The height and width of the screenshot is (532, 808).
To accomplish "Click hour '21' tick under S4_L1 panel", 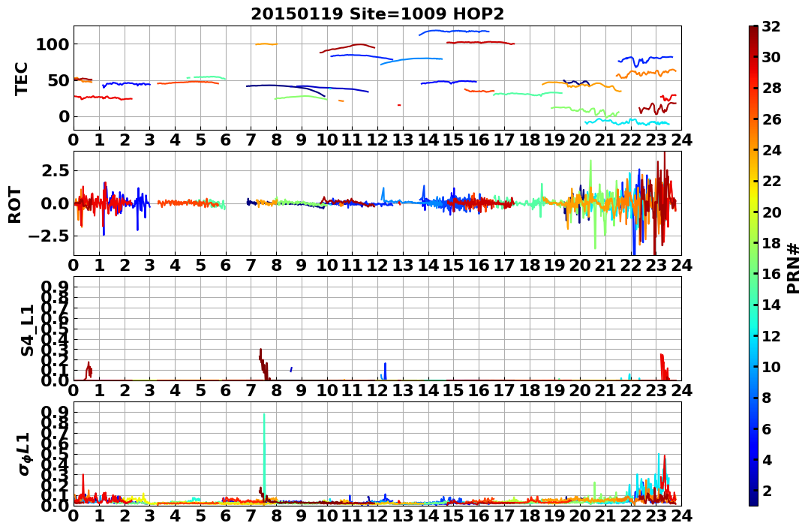I will (605, 390).
